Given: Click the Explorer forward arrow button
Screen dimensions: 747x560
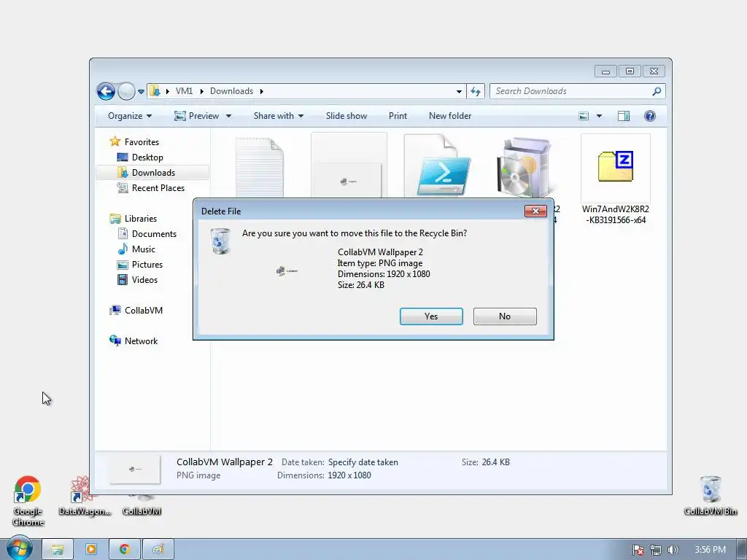Looking at the screenshot, I should click(126, 91).
